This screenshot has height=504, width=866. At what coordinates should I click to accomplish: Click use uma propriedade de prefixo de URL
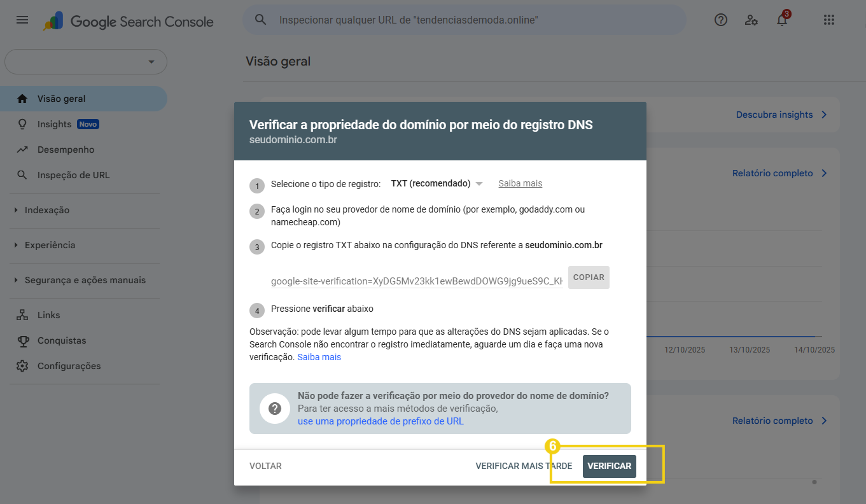point(381,421)
